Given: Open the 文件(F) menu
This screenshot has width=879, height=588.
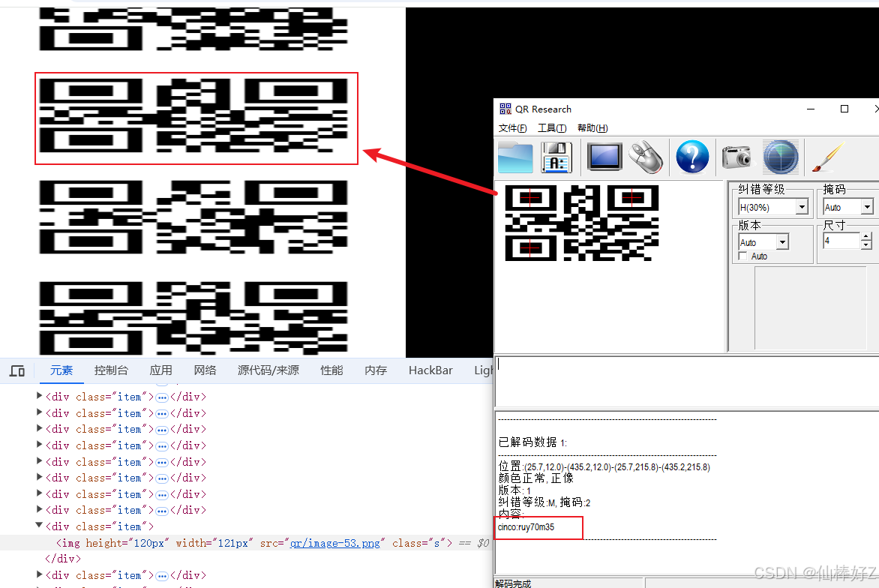Looking at the screenshot, I should coord(512,127).
